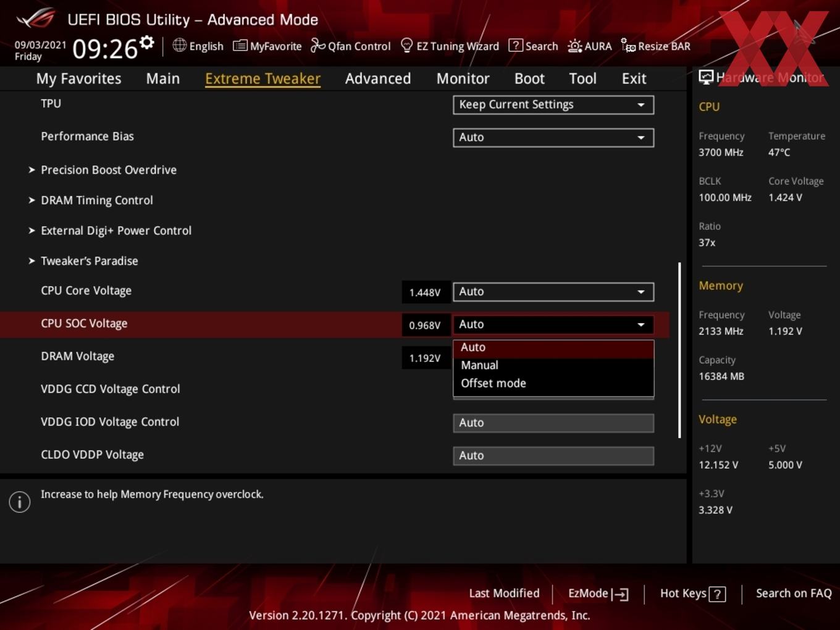The height and width of the screenshot is (630, 840).
Task: Click the settings gear beside the clock
Action: pos(147,43)
